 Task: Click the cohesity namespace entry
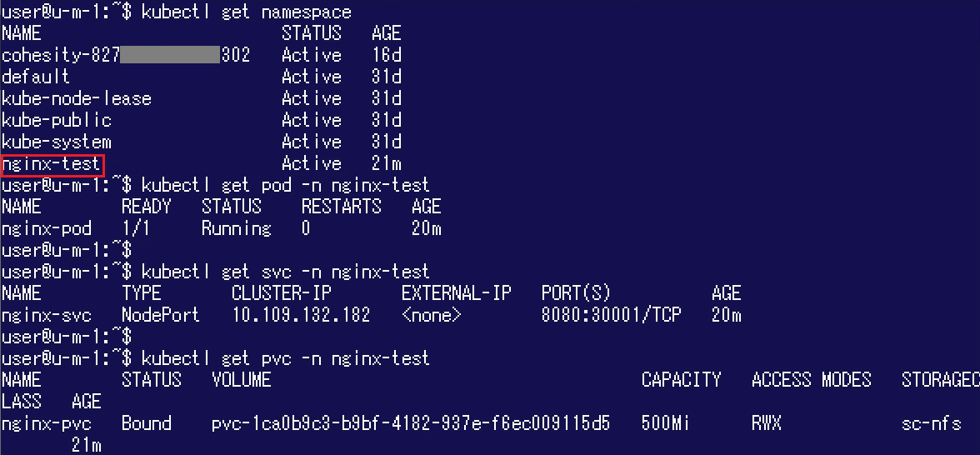(126, 55)
